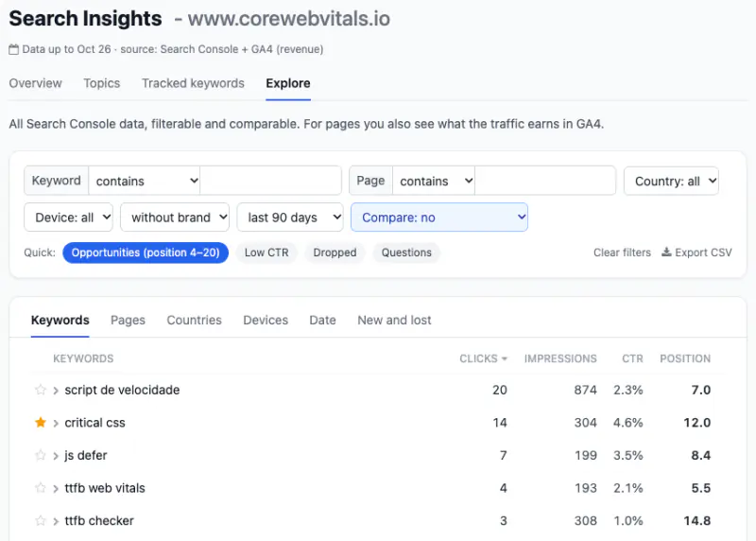The image size is (756, 541).
Task: Click the 'ttfb checker' keyword text
Action: 99,521
